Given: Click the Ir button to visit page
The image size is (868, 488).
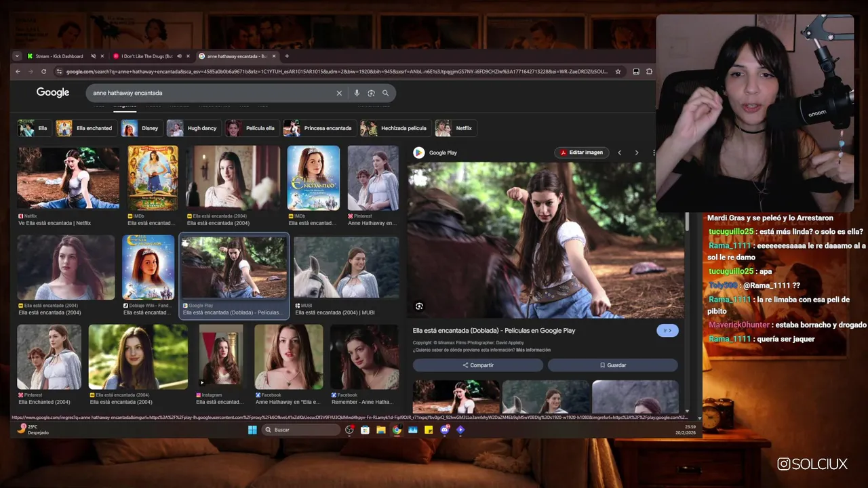Looking at the screenshot, I should pyautogui.click(x=667, y=331).
